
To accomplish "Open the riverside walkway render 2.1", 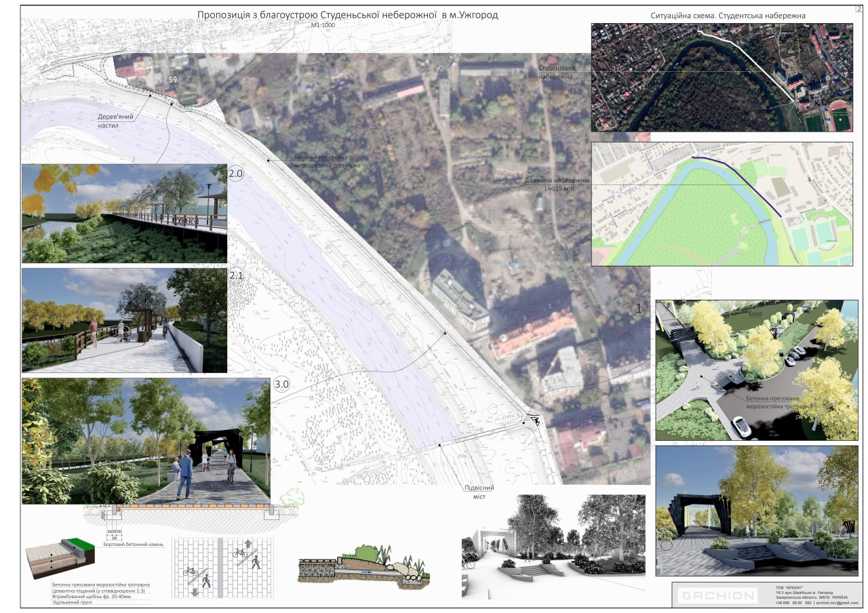I will 125,320.
